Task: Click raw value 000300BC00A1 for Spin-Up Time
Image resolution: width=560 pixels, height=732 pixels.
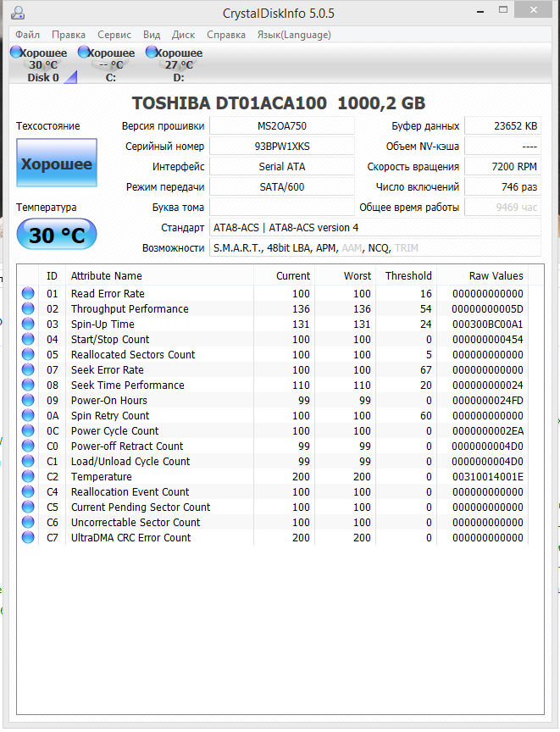Action: (x=488, y=324)
